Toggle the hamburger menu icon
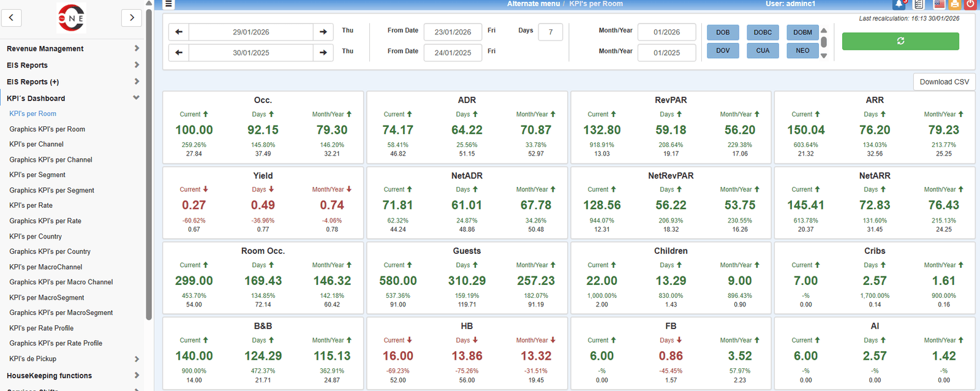 (168, 4)
